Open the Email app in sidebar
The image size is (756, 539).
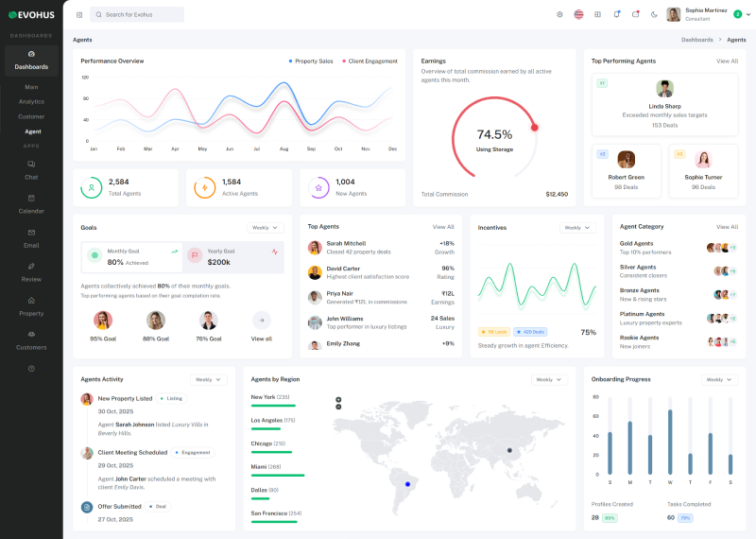tap(31, 237)
